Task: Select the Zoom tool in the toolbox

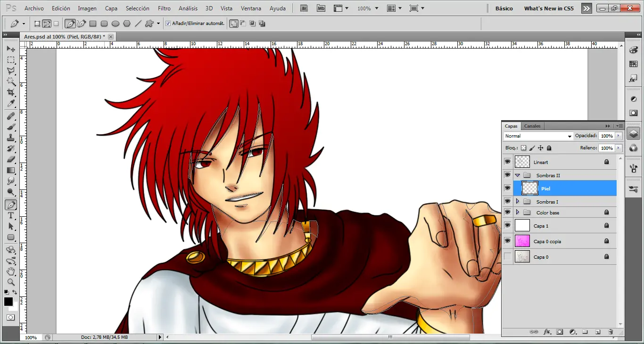Action: pos(10,282)
